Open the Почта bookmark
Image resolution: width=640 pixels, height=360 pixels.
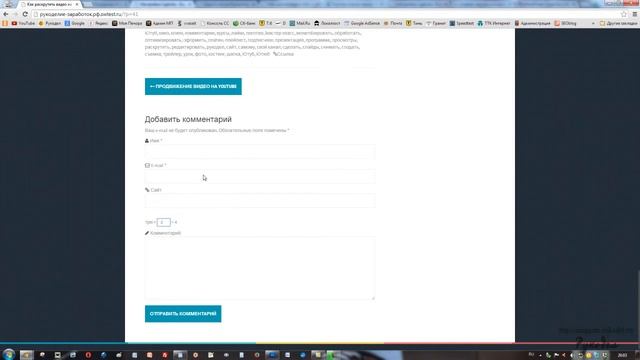[393, 23]
